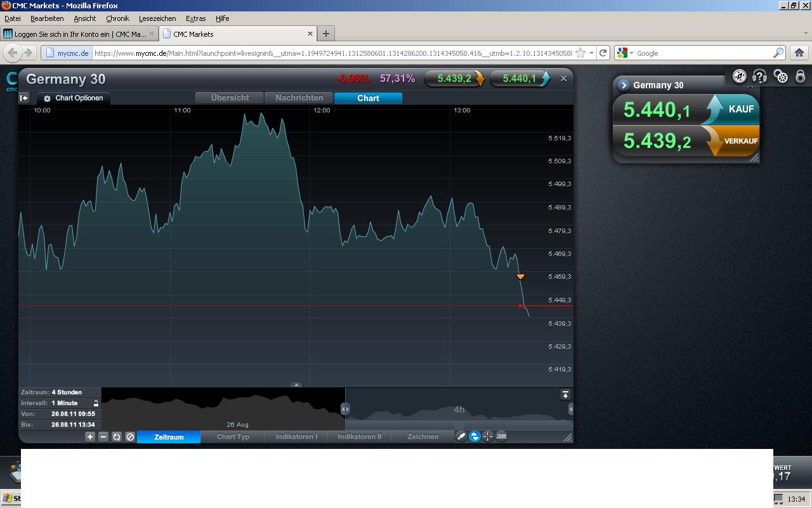This screenshot has height=508, width=812.
Task: Click the 5.440,1 buy price button in header
Action: [520, 79]
